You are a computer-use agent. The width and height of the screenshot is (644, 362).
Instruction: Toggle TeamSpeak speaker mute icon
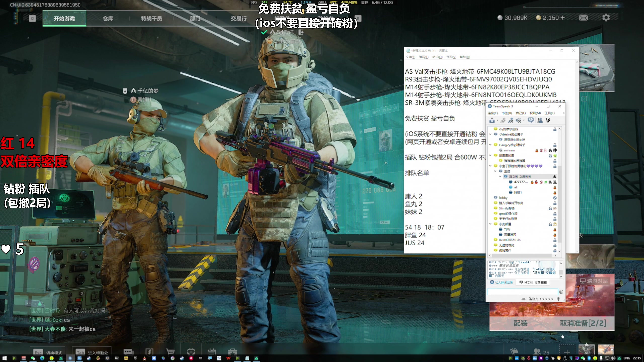(x=518, y=120)
